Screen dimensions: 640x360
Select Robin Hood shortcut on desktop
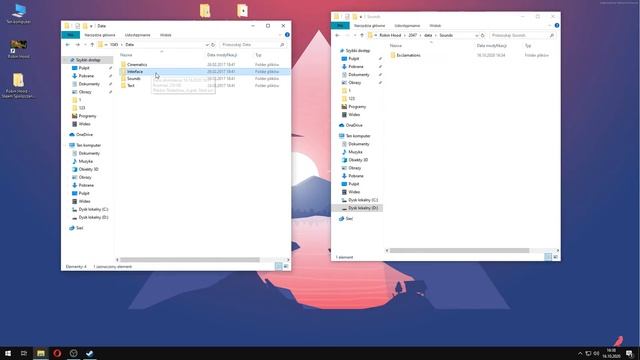[18, 49]
